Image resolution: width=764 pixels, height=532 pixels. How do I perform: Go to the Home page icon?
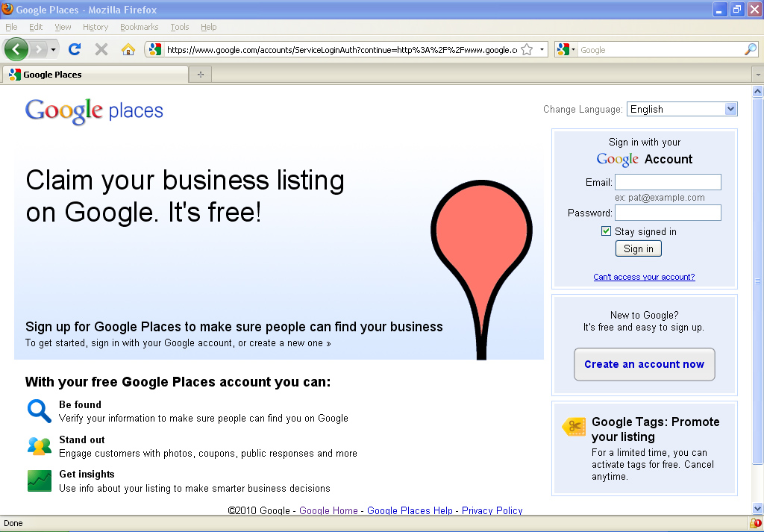(128, 49)
